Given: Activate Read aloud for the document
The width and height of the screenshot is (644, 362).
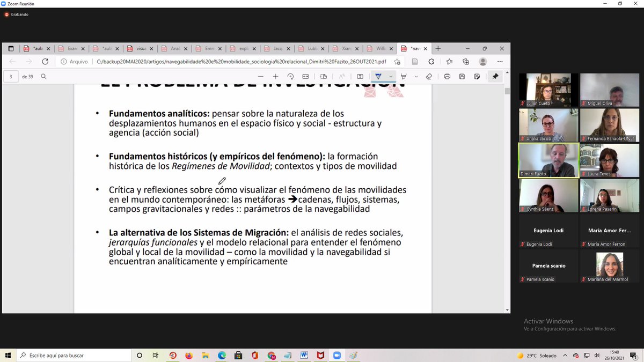Looking at the screenshot, I should tap(341, 76).
